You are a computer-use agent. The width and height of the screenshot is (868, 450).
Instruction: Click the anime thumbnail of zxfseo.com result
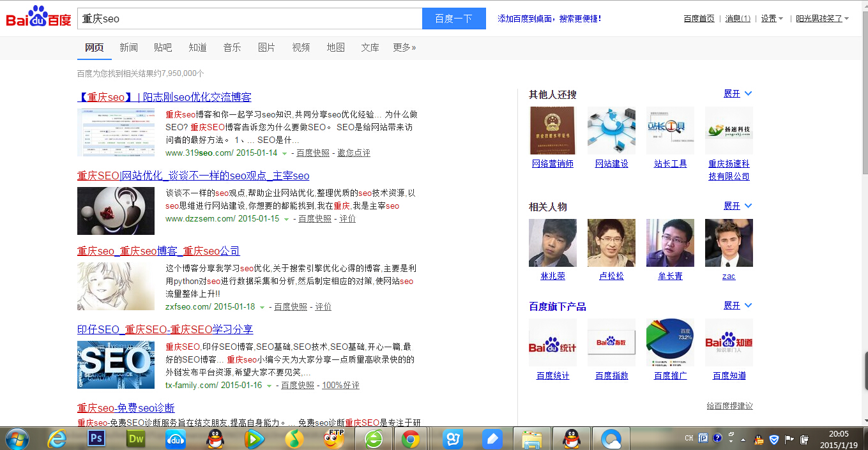(x=116, y=286)
